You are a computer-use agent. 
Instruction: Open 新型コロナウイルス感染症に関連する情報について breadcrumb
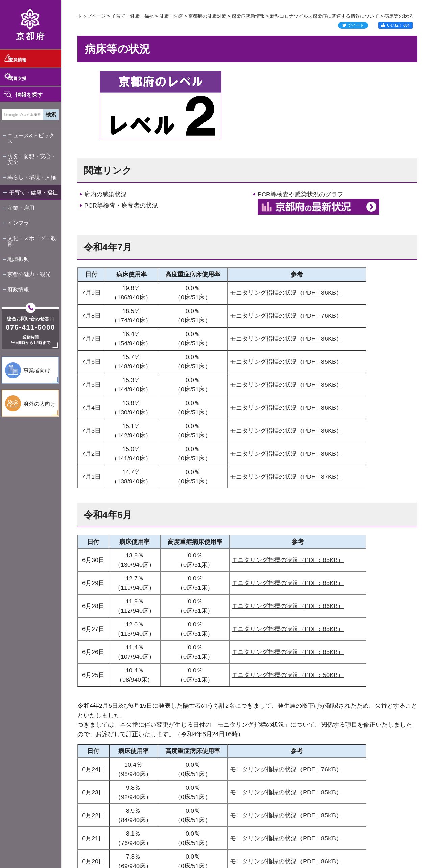(324, 16)
